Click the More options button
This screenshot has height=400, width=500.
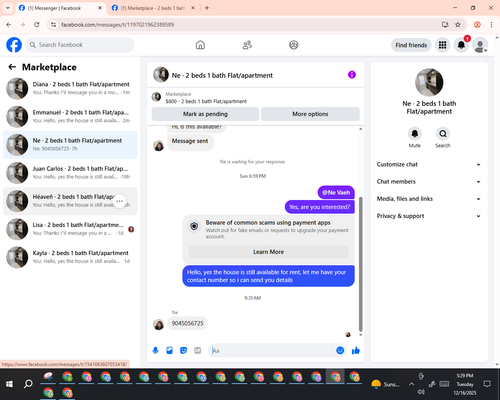(x=310, y=114)
